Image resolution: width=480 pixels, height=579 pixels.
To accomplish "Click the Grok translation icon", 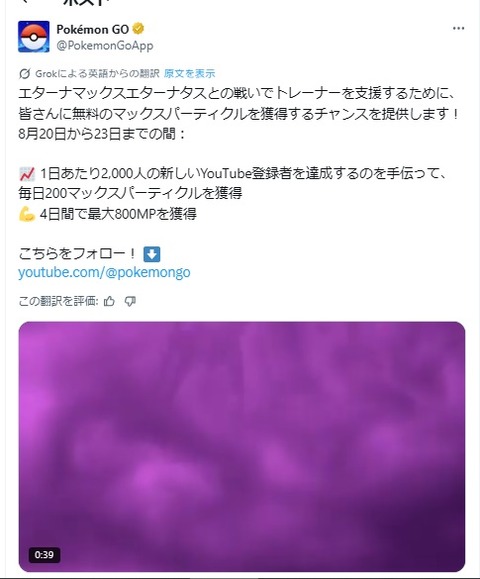I will (24, 74).
